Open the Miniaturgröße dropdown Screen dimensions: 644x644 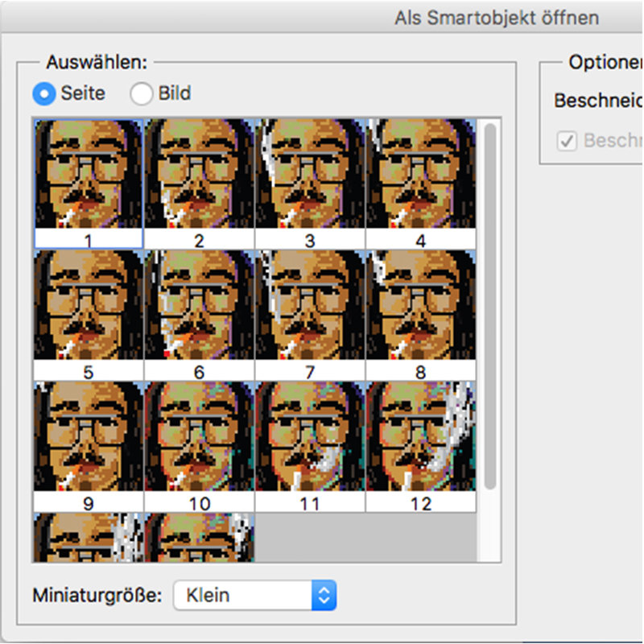pyautogui.click(x=254, y=596)
